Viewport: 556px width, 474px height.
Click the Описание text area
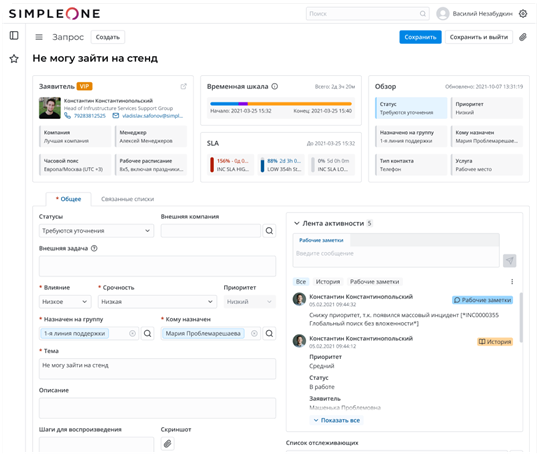coord(157,408)
